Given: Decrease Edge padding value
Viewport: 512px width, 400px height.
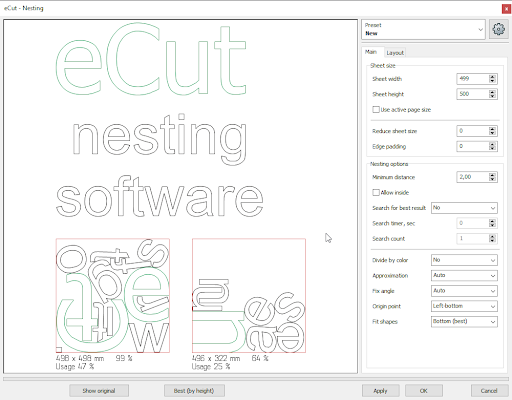Looking at the screenshot, I should [x=492, y=148].
